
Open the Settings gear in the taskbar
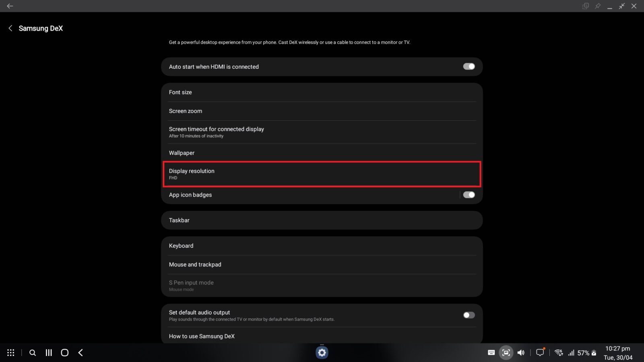[322, 352]
